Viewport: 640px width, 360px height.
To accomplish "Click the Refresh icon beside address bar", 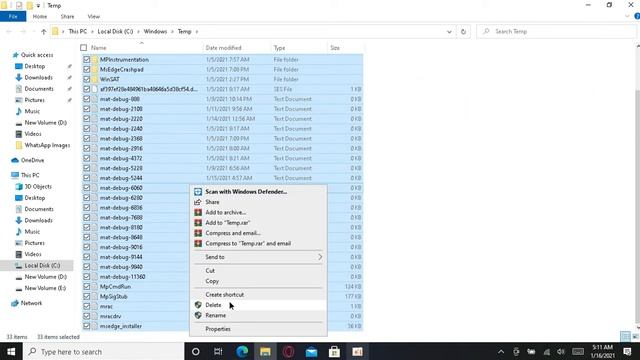I will tap(463, 31).
